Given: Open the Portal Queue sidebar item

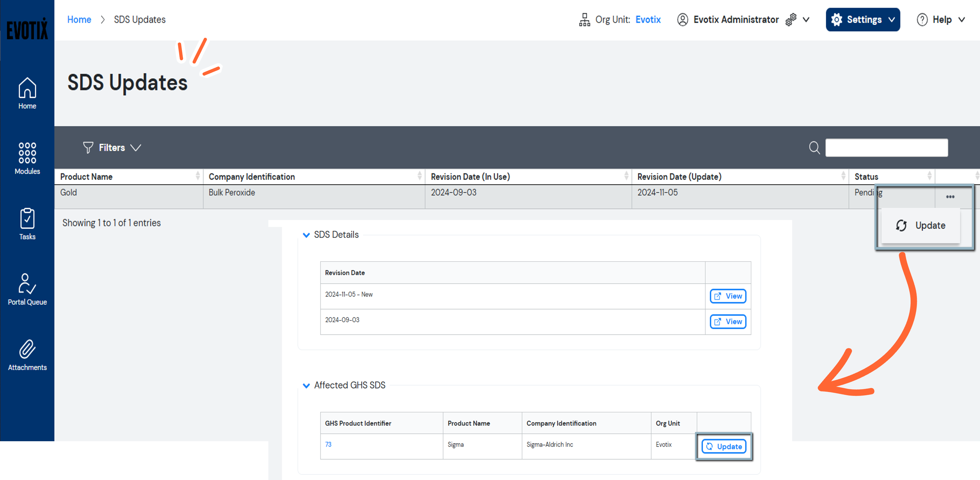Looking at the screenshot, I should click(27, 289).
